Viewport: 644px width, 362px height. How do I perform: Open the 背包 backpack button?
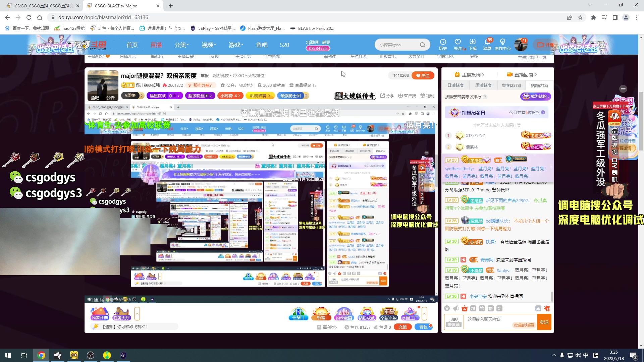[x=424, y=327]
